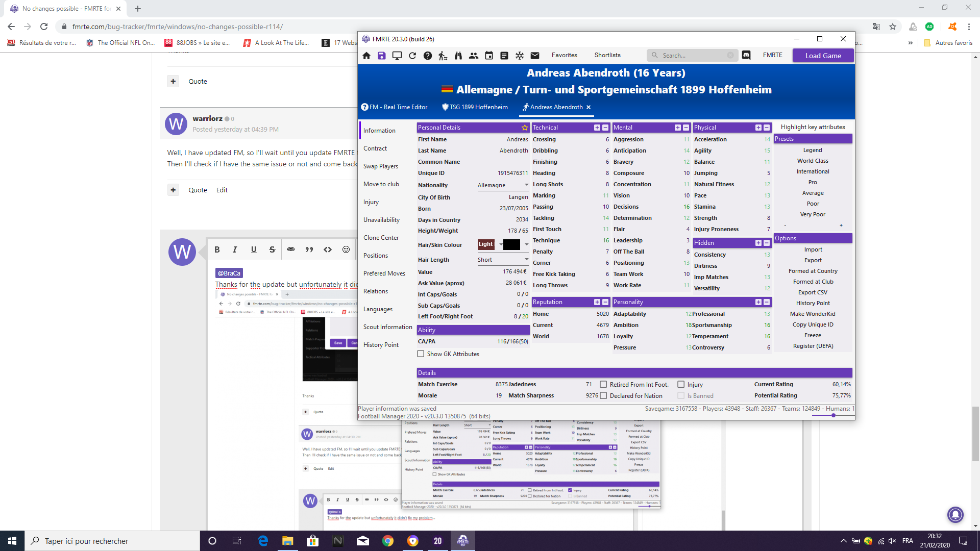Open the hair colour dropdown arrow

pyautogui.click(x=526, y=244)
